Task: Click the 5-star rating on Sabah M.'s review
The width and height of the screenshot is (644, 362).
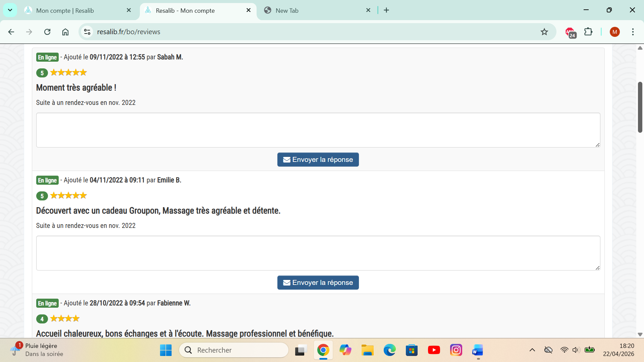Action: [68, 72]
